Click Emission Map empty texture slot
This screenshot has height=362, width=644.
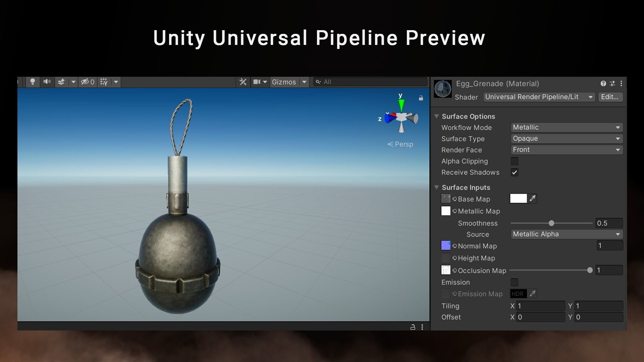(x=445, y=294)
